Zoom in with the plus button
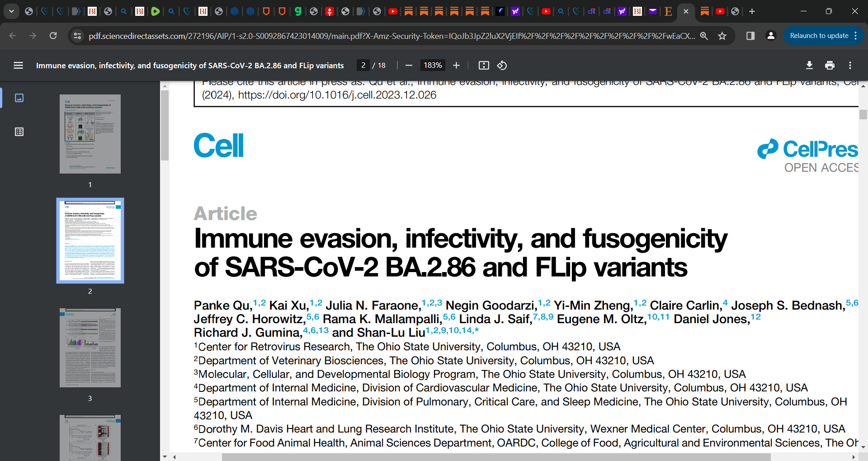The image size is (868, 461). coord(457,66)
